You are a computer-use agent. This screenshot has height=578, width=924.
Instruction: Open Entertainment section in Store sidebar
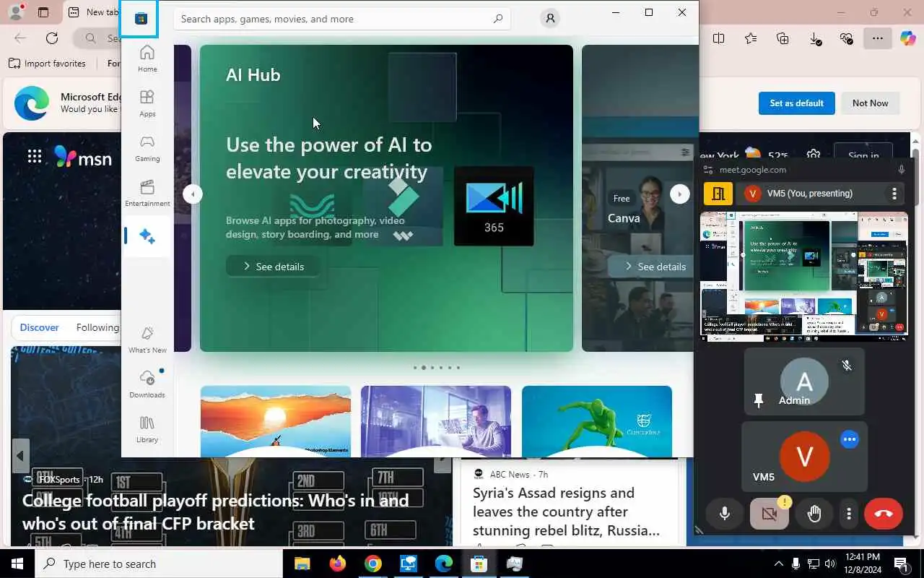coord(147,193)
